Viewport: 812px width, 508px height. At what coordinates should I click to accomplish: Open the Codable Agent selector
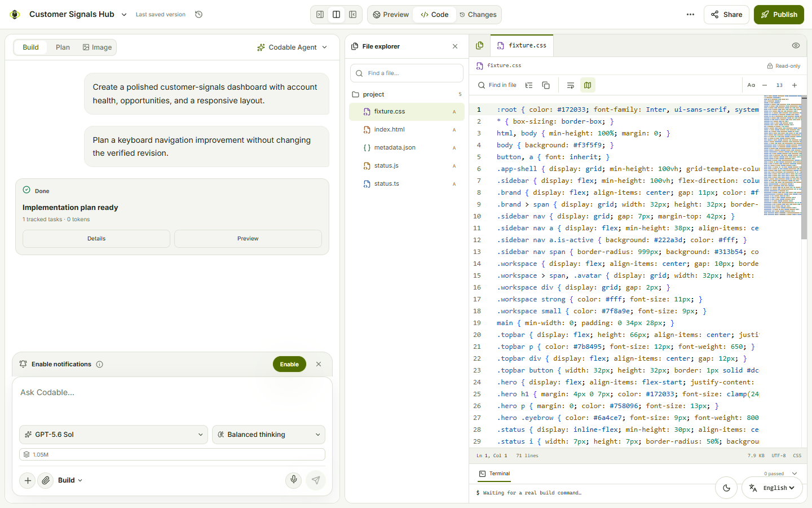point(292,47)
